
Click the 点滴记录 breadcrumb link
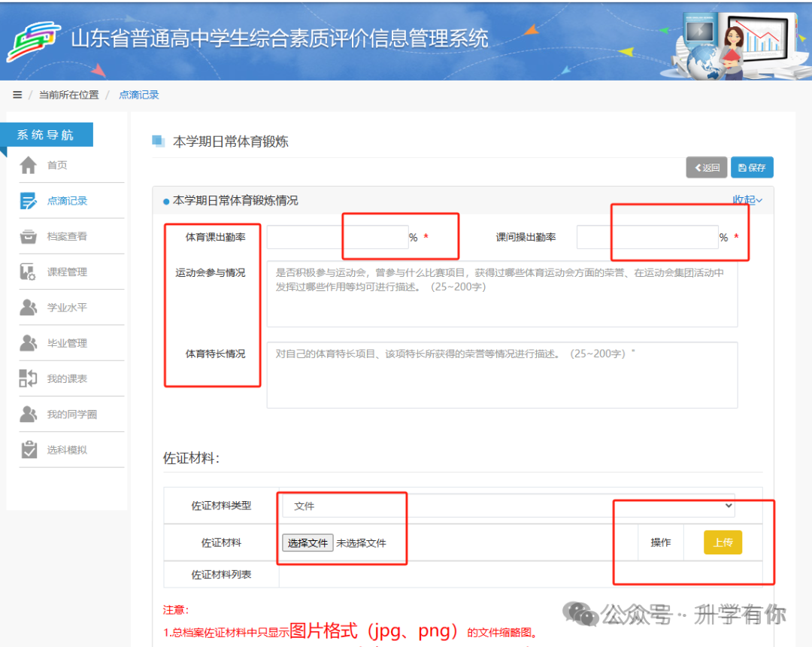138,95
